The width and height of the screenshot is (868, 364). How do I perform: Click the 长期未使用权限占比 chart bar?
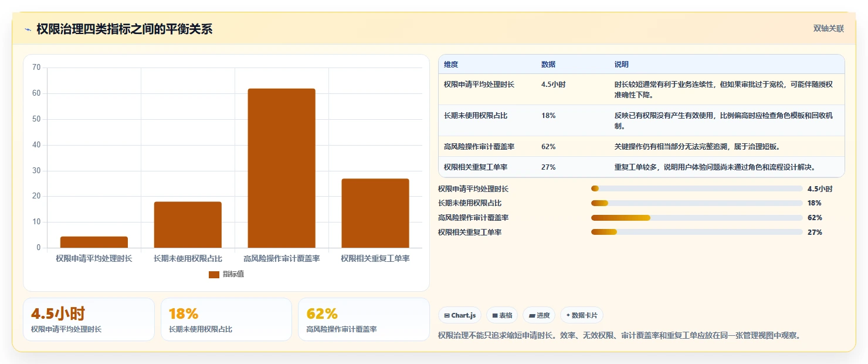pos(188,225)
